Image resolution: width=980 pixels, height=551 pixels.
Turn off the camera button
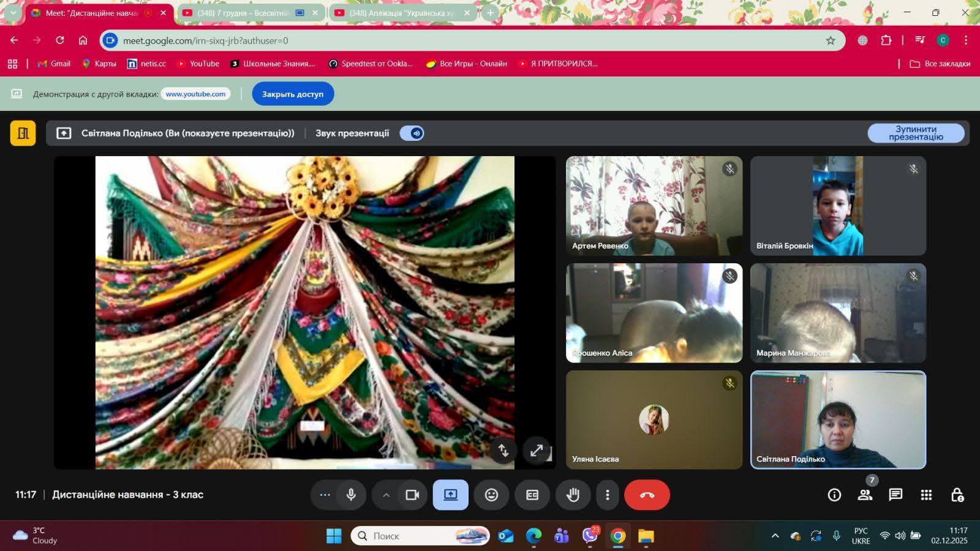click(412, 495)
